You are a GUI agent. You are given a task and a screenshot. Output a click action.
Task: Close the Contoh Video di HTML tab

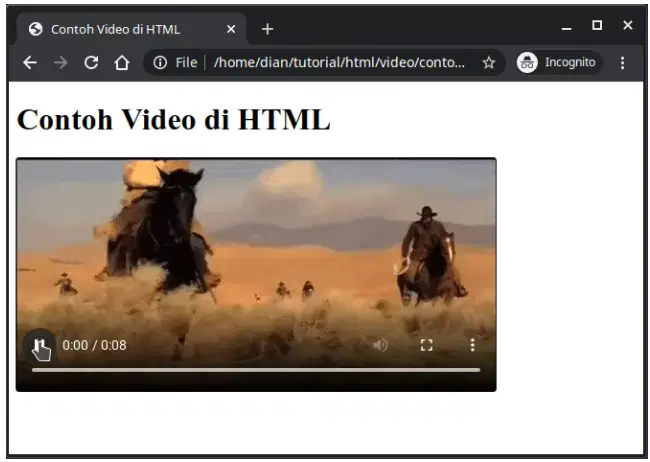coord(231,29)
